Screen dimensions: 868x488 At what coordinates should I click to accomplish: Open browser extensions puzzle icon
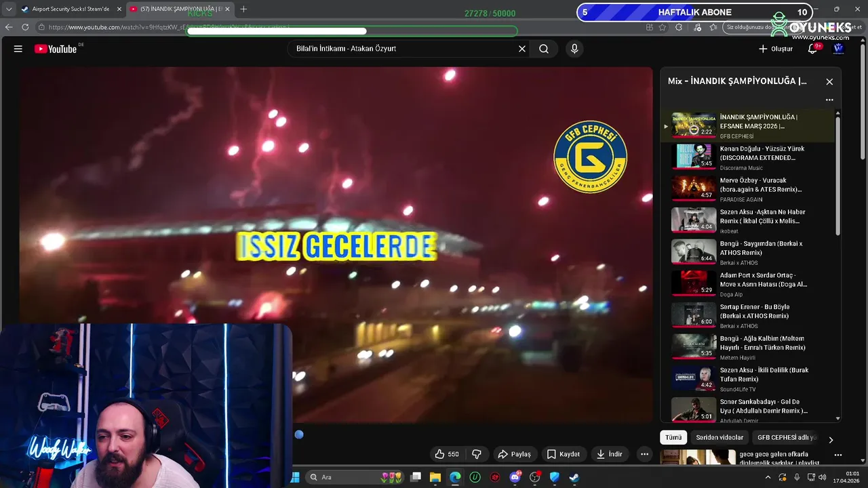tap(679, 27)
